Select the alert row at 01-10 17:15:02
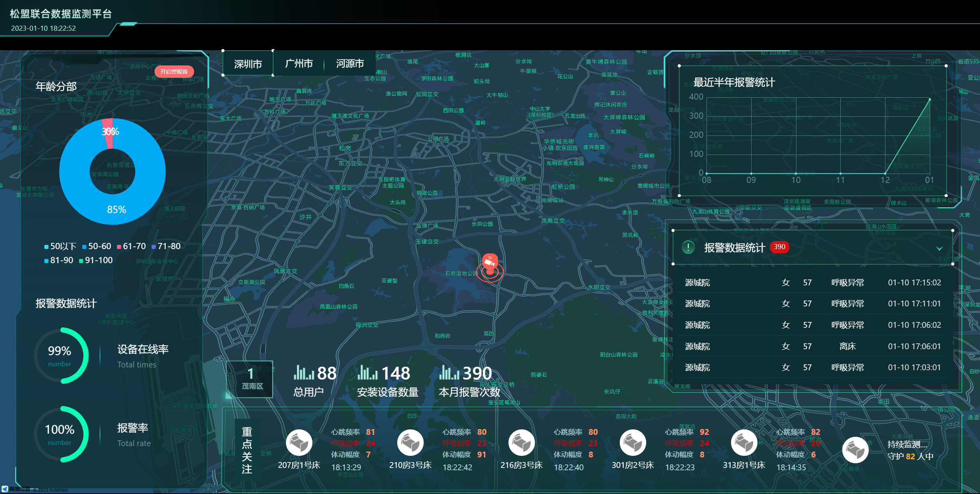980x494 pixels. [x=813, y=283]
